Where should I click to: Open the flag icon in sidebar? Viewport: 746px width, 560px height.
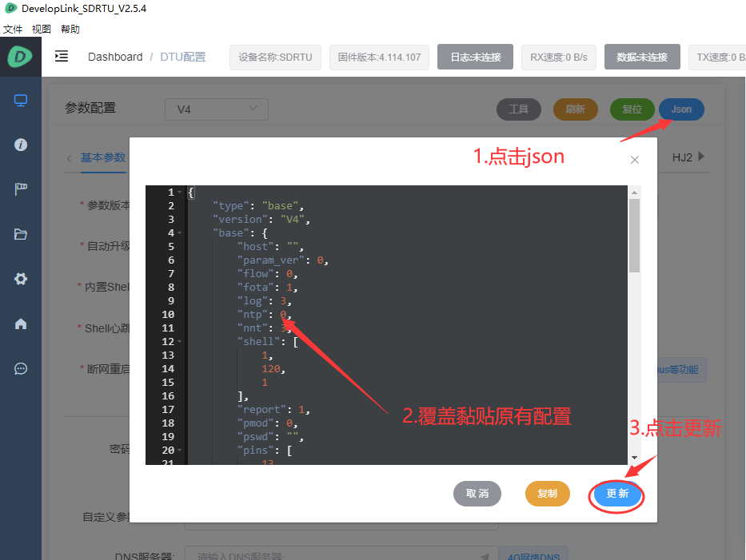pos(21,189)
